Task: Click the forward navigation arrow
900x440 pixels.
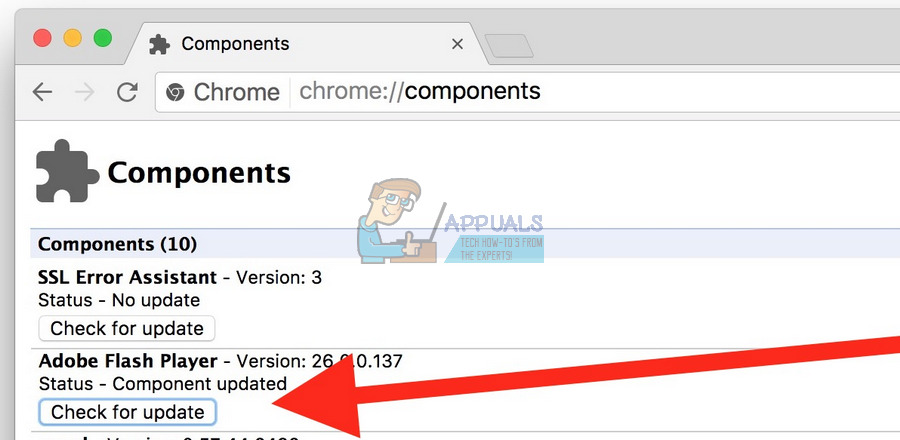Action: (85, 92)
